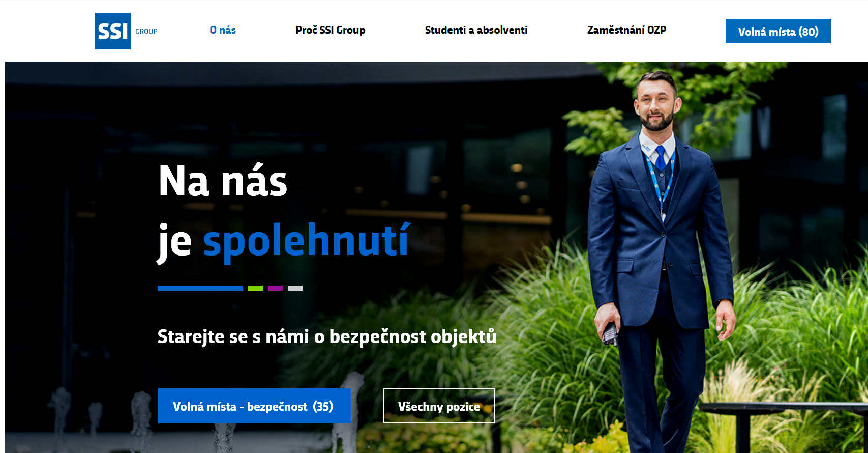Click the guard's blue necktie
Screen dimensions: 868x453
pyautogui.click(x=660, y=157)
